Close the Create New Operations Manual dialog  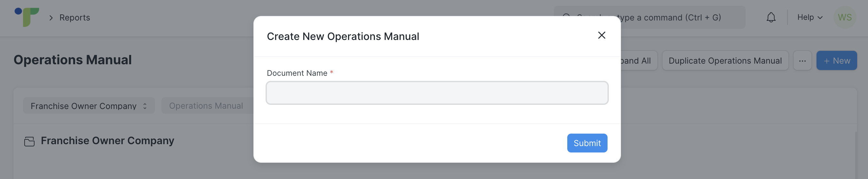[x=601, y=35]
